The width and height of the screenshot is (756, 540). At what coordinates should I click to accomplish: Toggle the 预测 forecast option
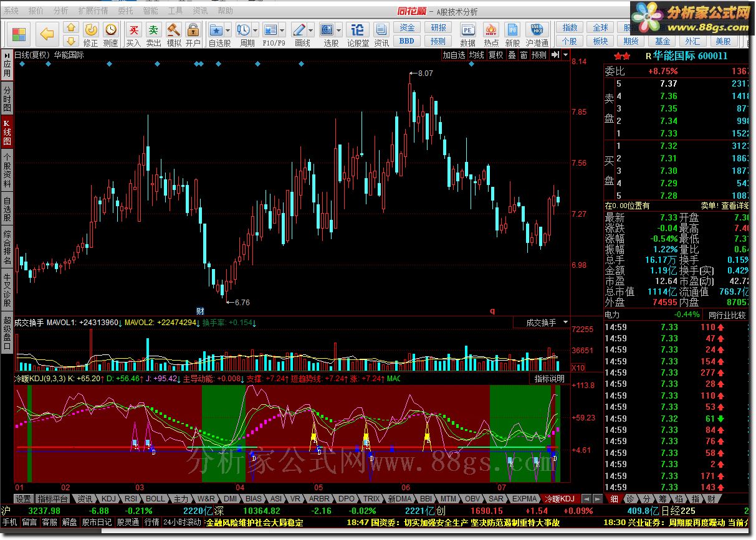point(539,55)
